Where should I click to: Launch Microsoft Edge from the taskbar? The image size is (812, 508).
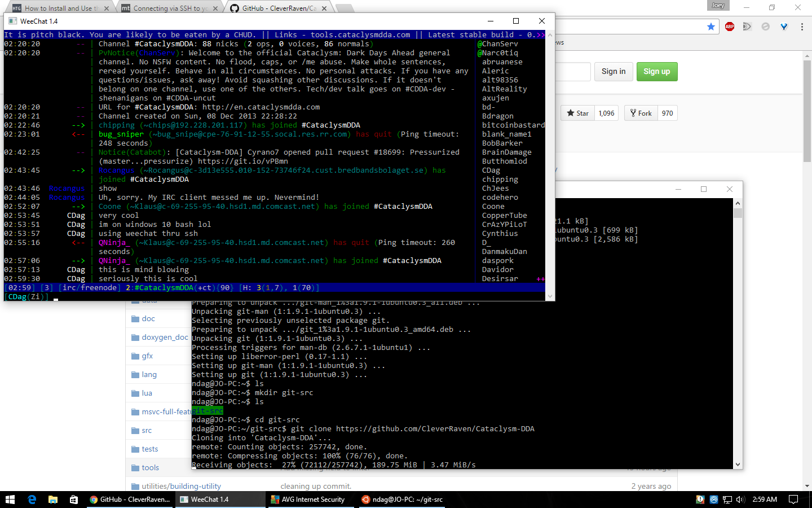[32, 500]
